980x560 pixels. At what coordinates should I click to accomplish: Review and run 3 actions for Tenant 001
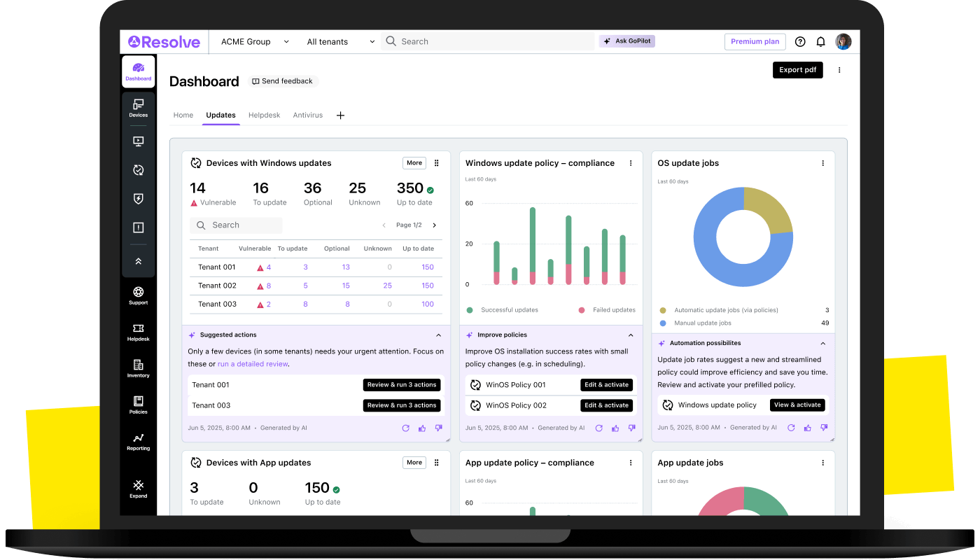[x=402, y=385]
